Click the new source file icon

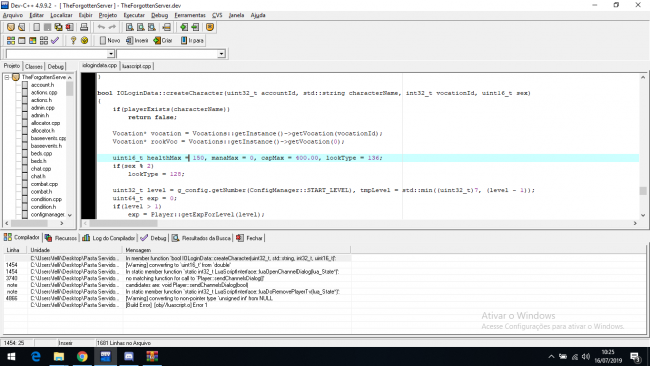click(36, 27)
